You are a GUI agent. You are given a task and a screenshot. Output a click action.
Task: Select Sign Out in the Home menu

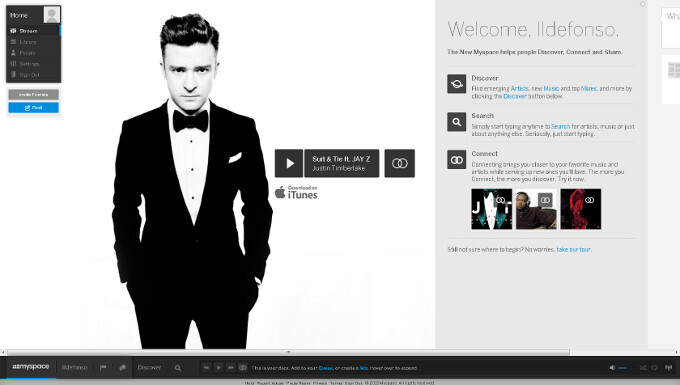pyautogui.click(x=33, y=75)
